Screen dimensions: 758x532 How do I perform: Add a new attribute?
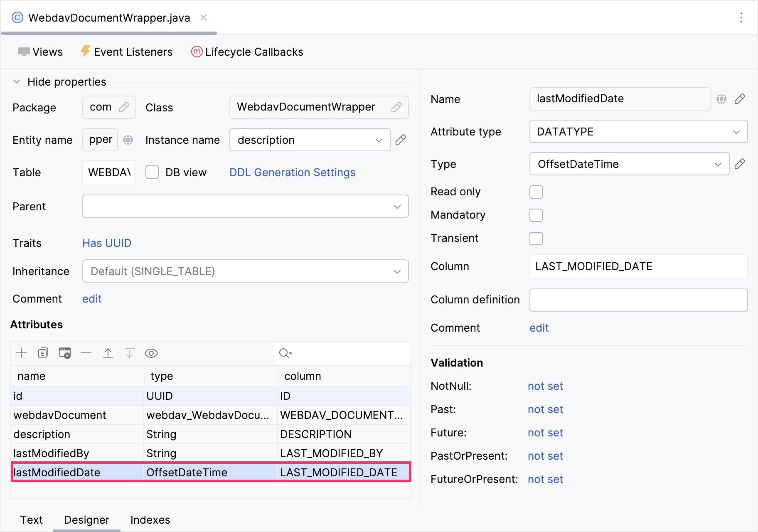coord(21,353)
